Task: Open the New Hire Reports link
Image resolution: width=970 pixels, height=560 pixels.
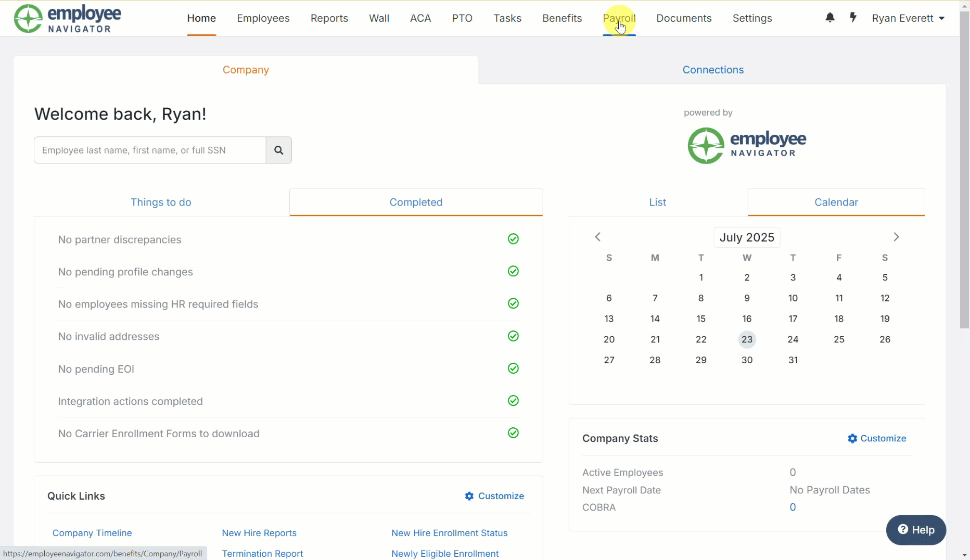Action: (x=259, y=533)
